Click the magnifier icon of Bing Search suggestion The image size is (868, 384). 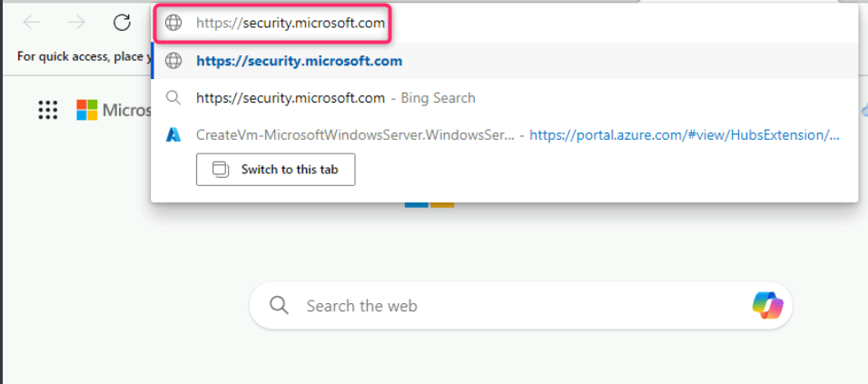coord(173,97)
